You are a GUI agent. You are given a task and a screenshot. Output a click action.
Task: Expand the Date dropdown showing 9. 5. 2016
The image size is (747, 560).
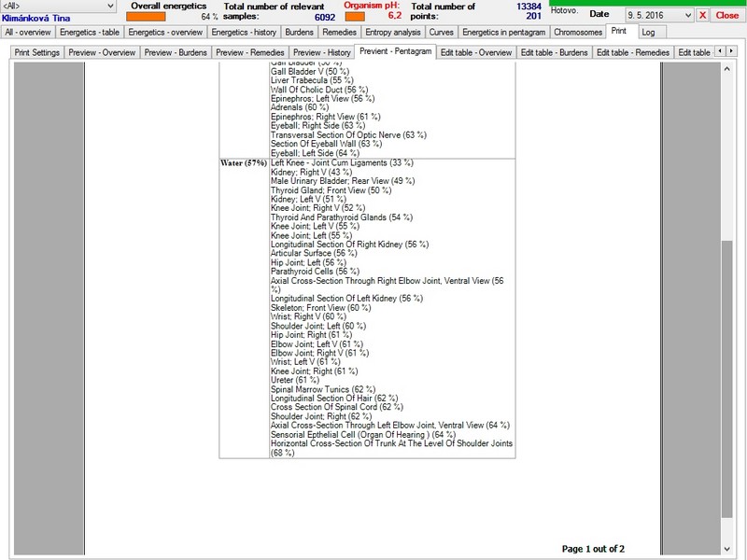click(x=659, y=15)
